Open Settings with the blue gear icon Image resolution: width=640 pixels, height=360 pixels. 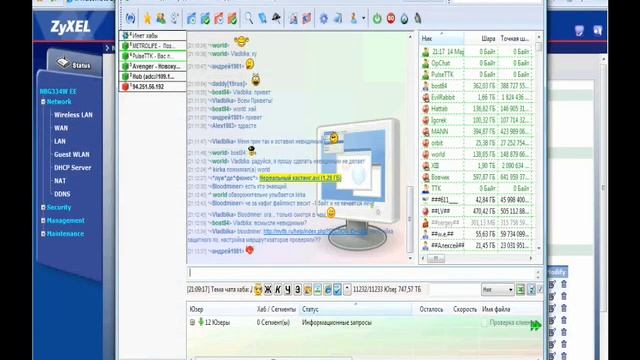(x=324, y=18)
